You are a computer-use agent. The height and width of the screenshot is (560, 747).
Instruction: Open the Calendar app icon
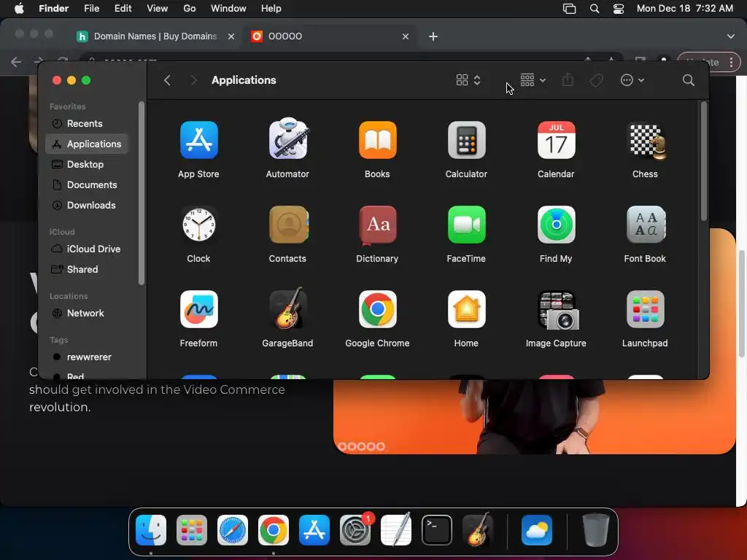coord(556,140)
